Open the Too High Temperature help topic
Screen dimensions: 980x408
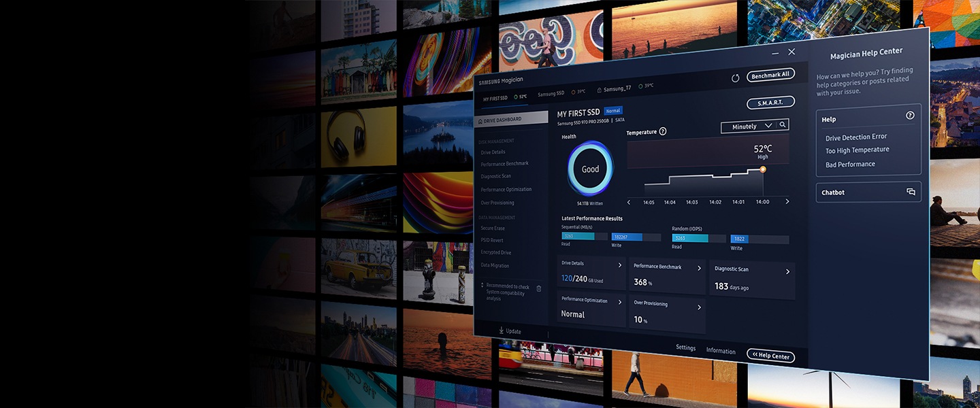(x=857, y=150)
